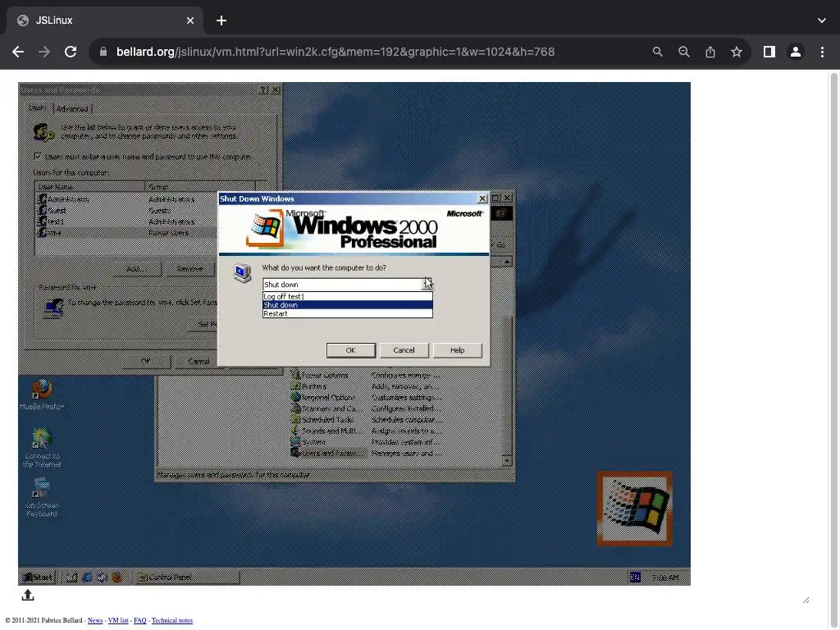The width and height of the screenshot is (840, 630).
Task: Click the Add button in Users and Passwords
Action: click(136, 268)
